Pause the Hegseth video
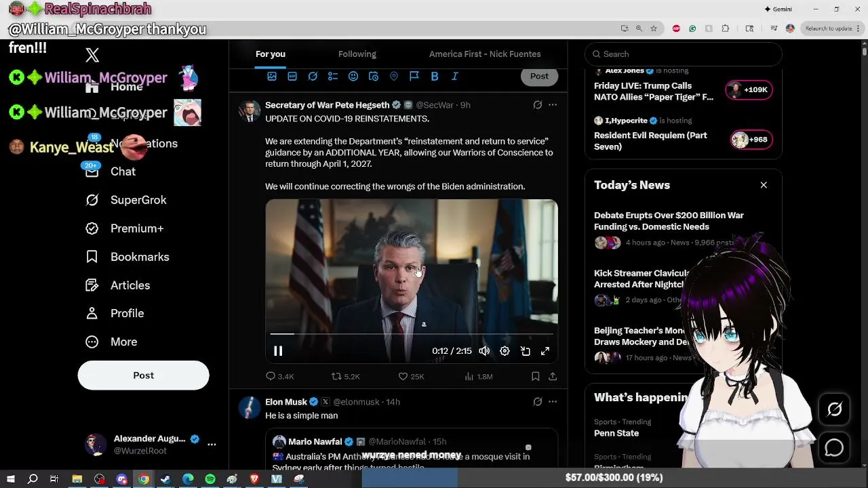The height and width of the screenshot is (488, 868). tap(278, 351)
